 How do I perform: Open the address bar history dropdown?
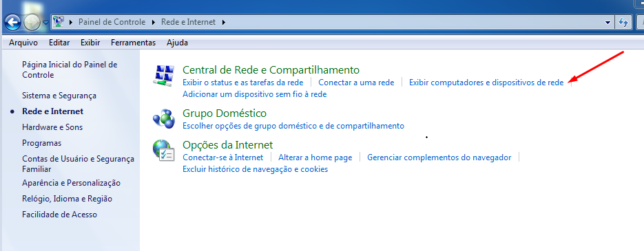tap(608, 22)
